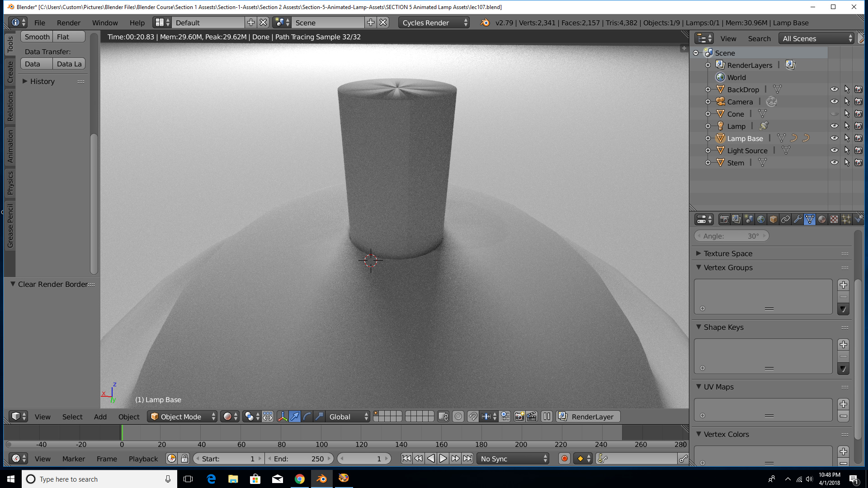Switch to the Physics tool shelf tab
Screen dimensions: 868x488
click(10, 183)
